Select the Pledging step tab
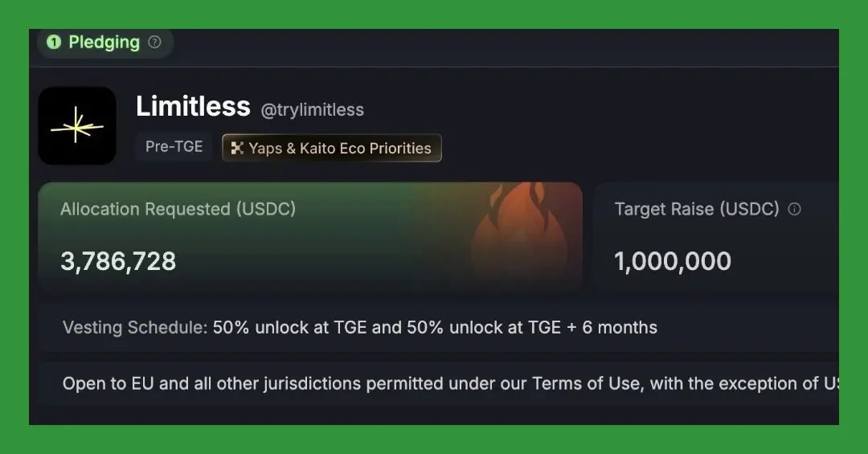The image size is (868, 454). tap(105, 43)
